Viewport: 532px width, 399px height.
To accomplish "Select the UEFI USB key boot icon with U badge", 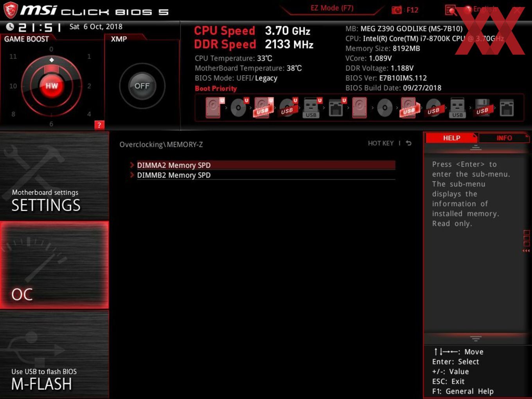I will [312, 108].
